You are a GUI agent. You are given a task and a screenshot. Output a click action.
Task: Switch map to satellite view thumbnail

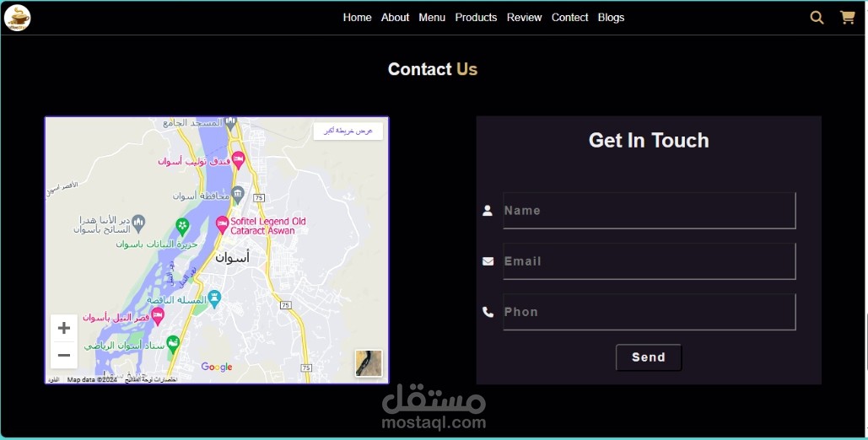[x=369, y=363]
